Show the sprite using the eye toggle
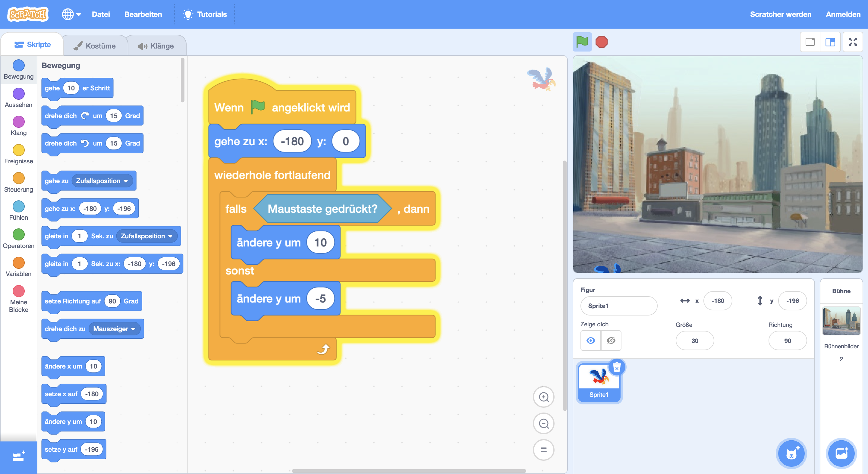The image size is (868, 474). click(590, 341)
